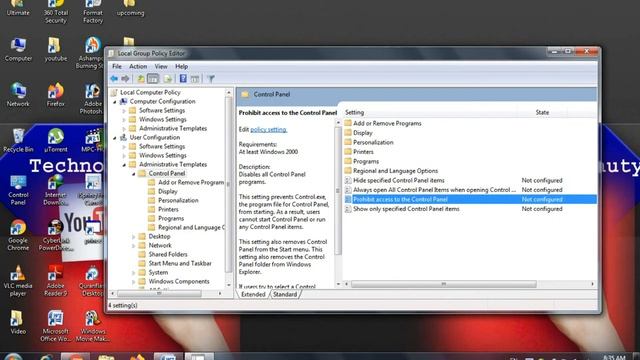The width and height of the screenshot is (640, 360).
Task: Toggle the Show/Hide Action Pane toolbar icon
Action: click(195, 79)
